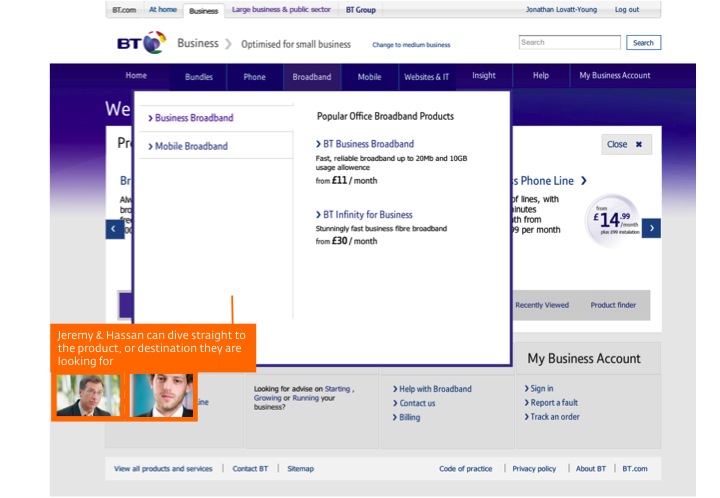Screen dimensions: 720x498
Task: Open Privacy policy footer link
Action: pyautogui.click(x=534, y=469)
